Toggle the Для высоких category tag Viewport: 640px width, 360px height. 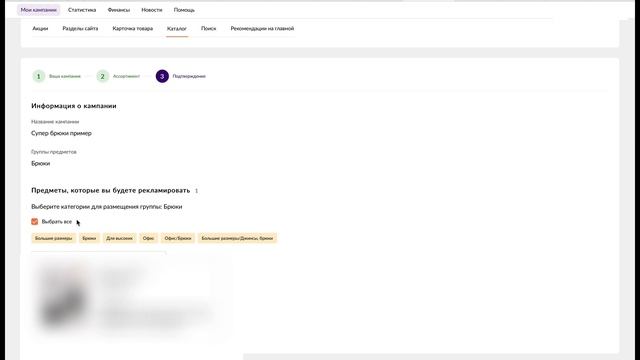pyautogui.click(x=119, y=238)
